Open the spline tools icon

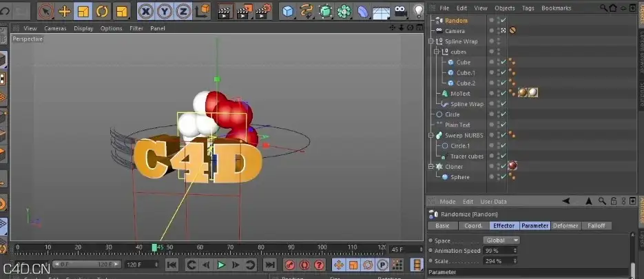307,11
